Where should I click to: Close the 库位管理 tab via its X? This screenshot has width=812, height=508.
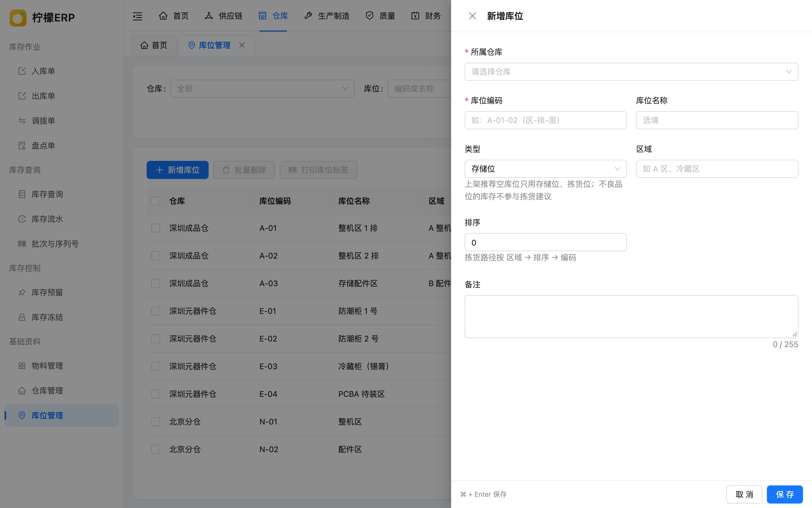coord(242,45)
